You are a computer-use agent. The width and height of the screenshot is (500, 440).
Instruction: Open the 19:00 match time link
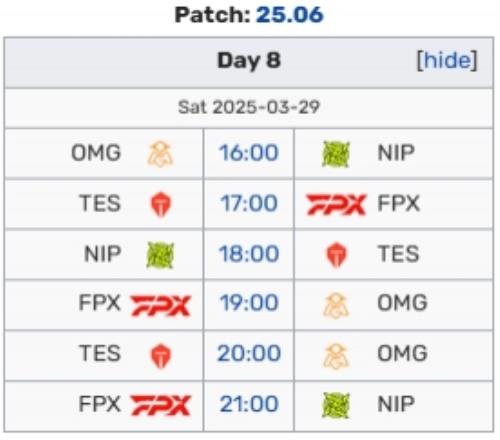(x=249, y=303)
